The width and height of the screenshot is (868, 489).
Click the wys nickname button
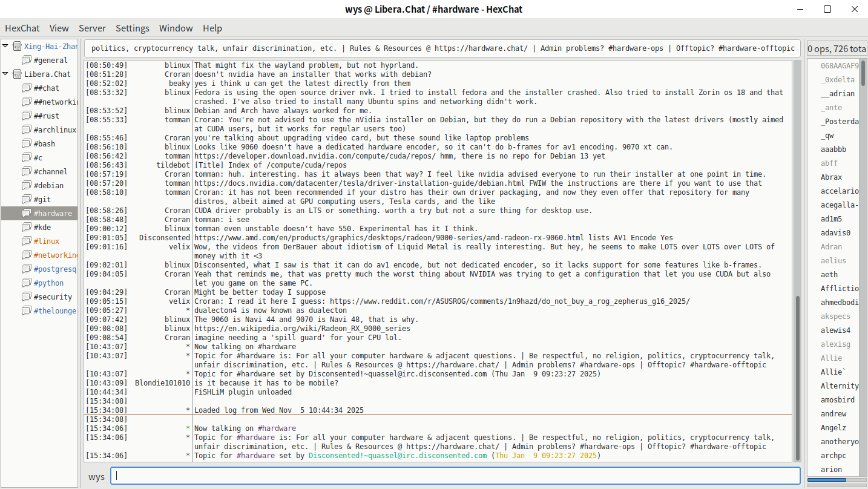pyautogui.click(x=96, y=476)
